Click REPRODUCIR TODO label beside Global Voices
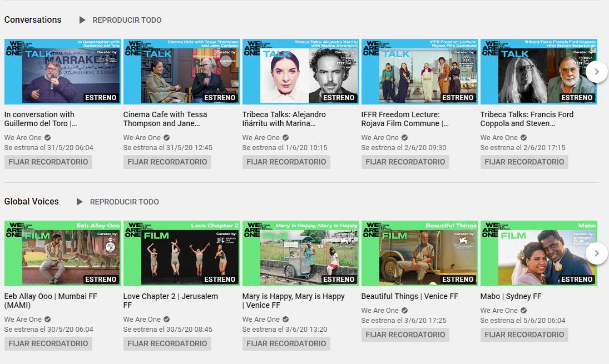 pos(124,202)
